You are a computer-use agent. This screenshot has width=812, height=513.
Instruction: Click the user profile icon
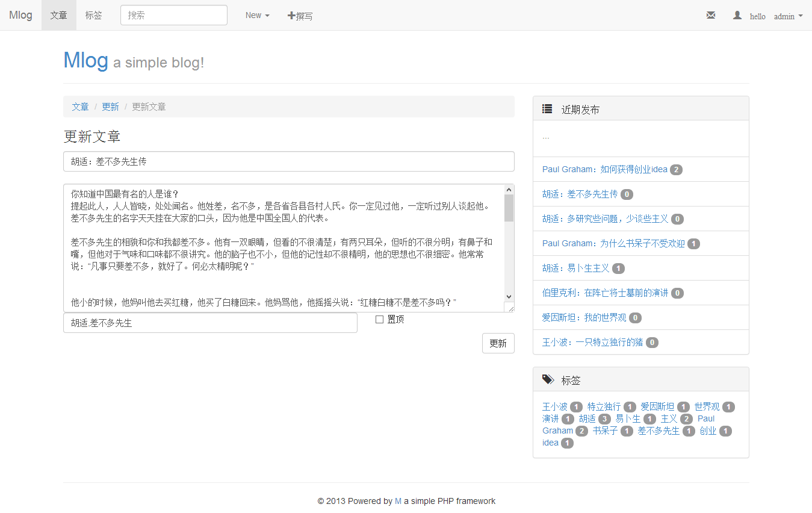[737, 16]
